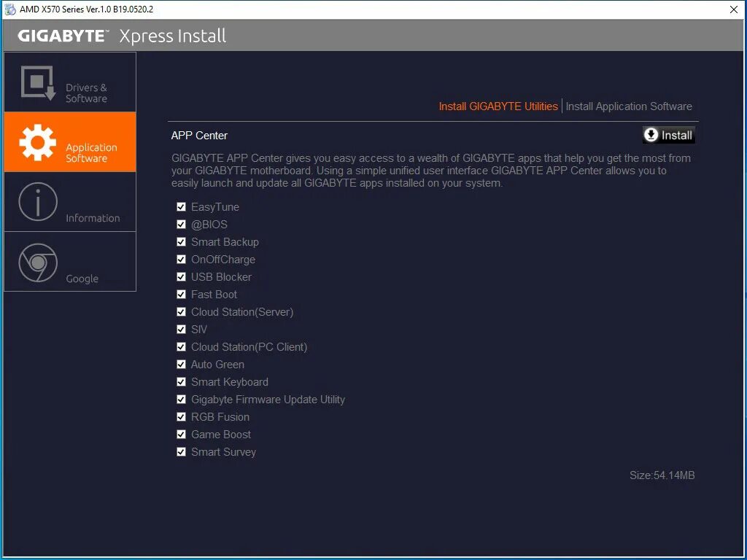Disable the Game Boost checkbox
Screen dimensions: 747x560
click(x=181, y=435)
